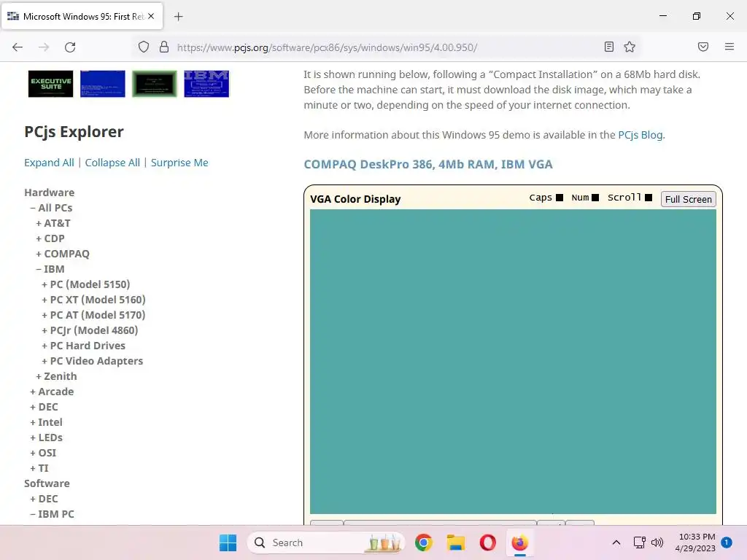Expand PC Video Adapters node

[x=93, y=361]
